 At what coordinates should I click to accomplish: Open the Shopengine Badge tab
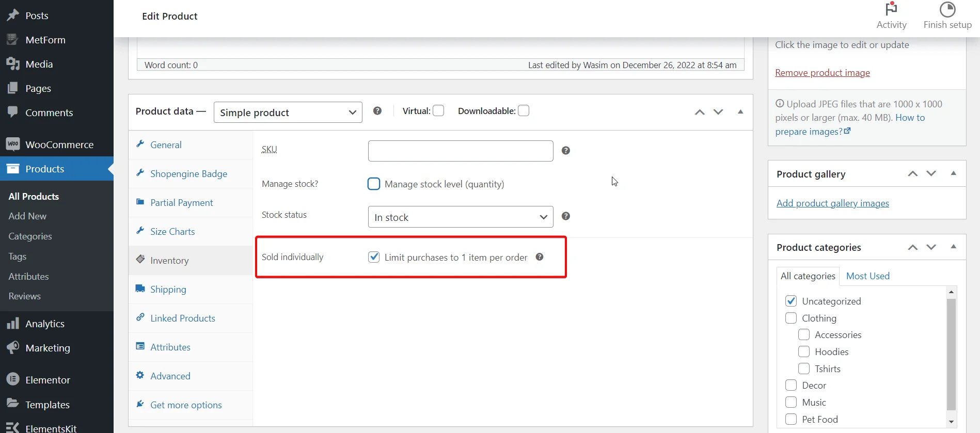pyautogui.click(x=191, y=174)
